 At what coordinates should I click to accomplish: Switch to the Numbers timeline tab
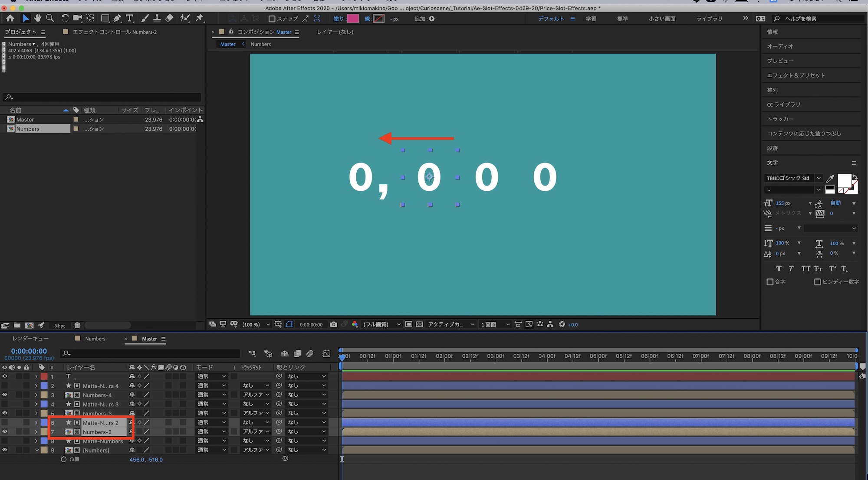click(95, 339)
